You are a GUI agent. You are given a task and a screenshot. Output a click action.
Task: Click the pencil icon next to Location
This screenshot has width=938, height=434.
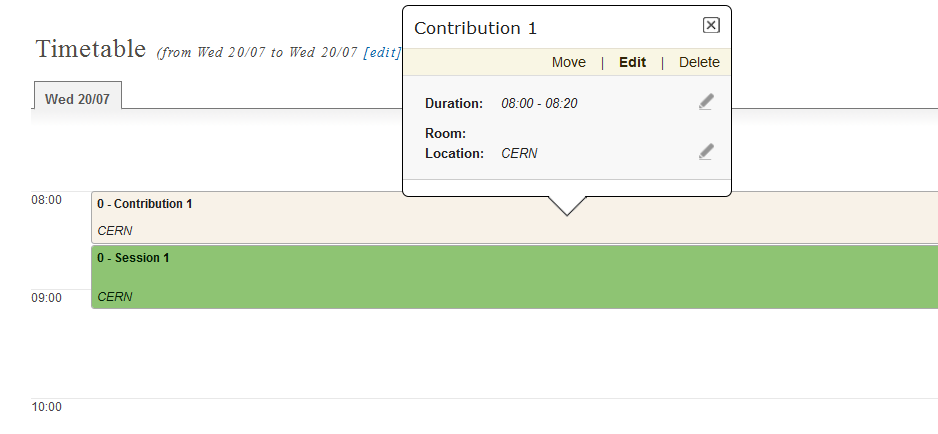[x=706, y=152]
